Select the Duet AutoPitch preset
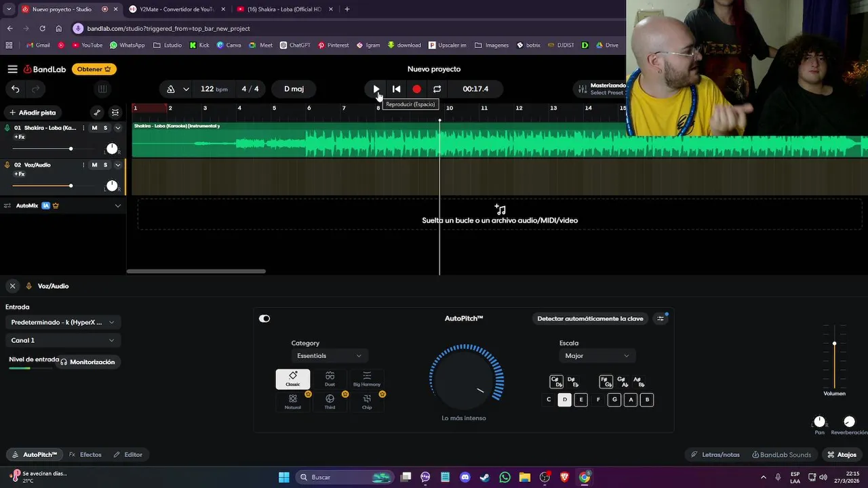The image size is (868, 488). click(x=330, y=379)
